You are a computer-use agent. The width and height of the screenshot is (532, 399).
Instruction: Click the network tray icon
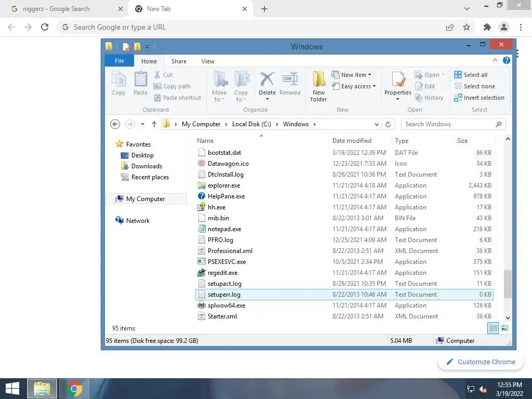(471, 389)
